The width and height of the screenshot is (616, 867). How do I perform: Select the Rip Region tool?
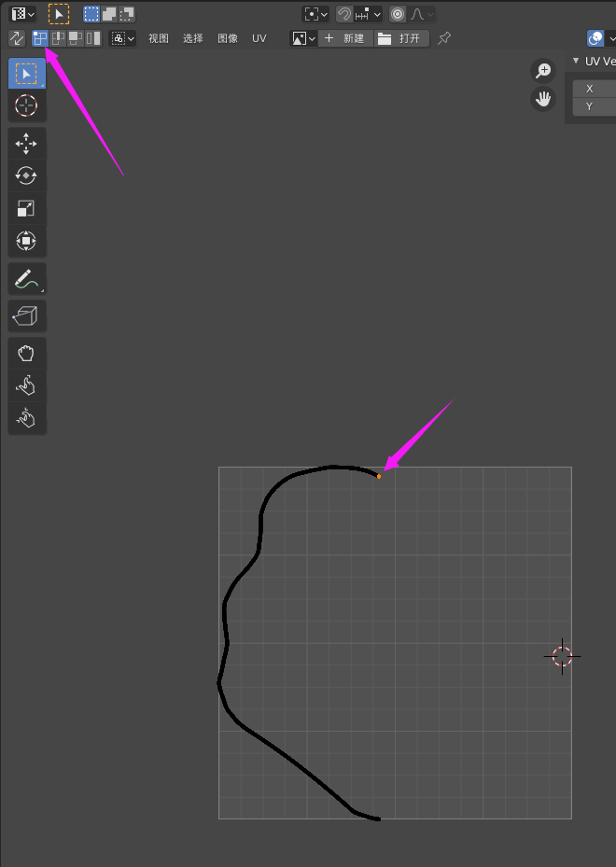coord(26,316)
